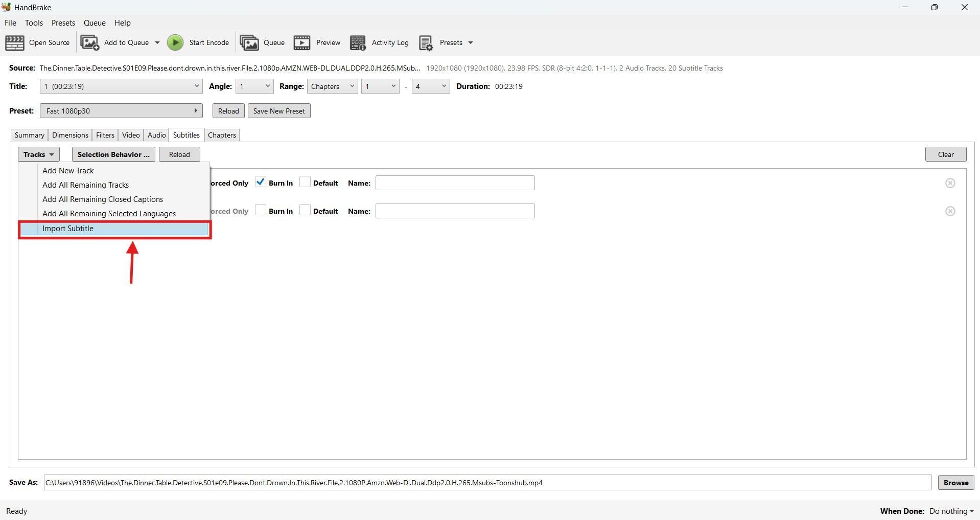This screenshot has width=980, height=520.
Task: Open the Angle dropdown
Action: coord(254,86)
